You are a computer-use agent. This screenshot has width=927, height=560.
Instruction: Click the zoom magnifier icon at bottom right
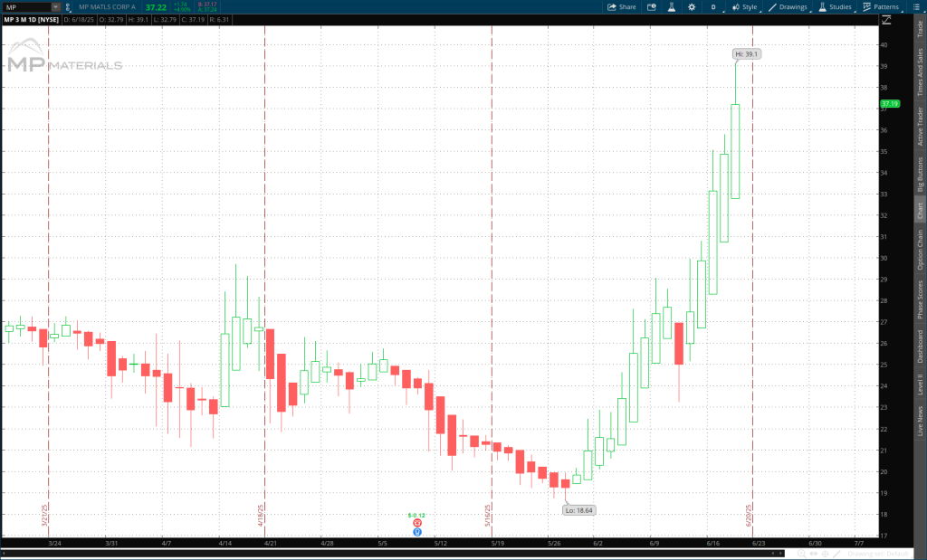click(x=802, y=554)
